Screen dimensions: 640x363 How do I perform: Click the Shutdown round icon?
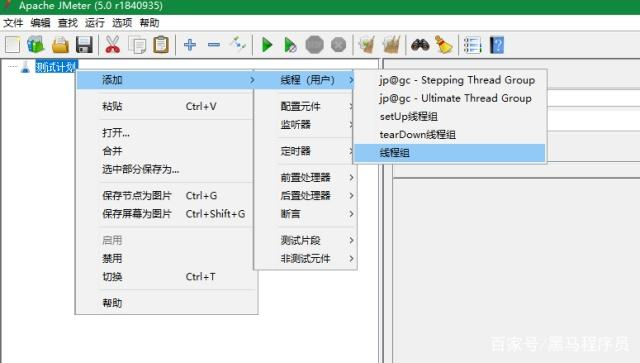tap(338, 45)
